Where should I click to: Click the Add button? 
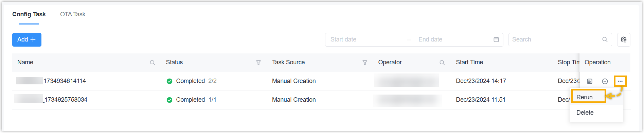27,40
